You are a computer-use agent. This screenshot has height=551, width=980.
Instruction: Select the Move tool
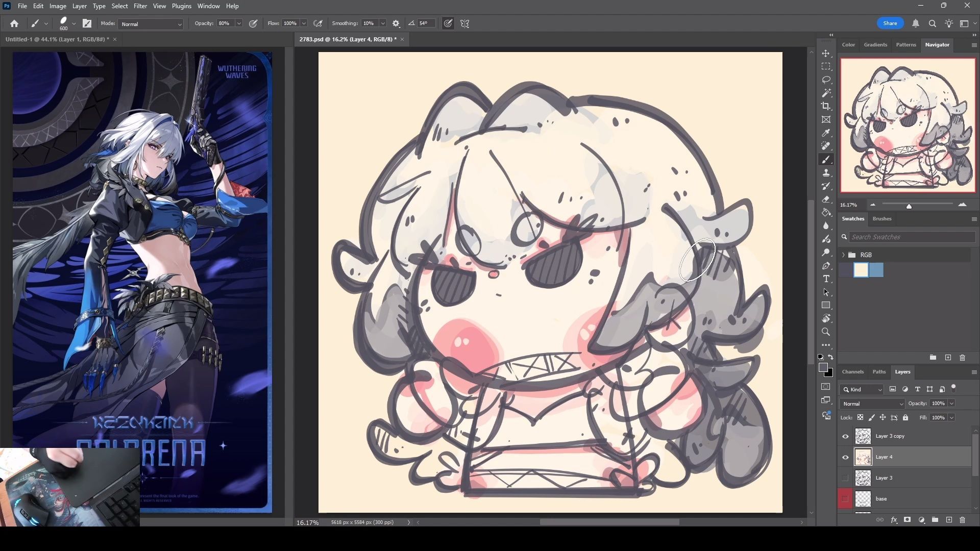click(x=826, y=54)
